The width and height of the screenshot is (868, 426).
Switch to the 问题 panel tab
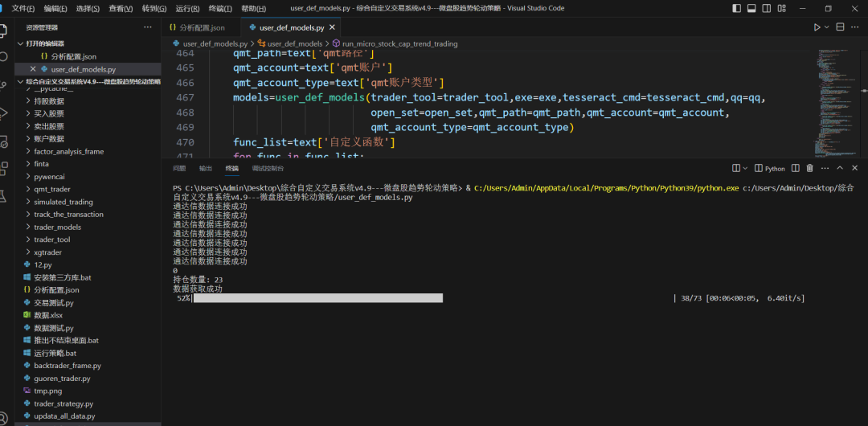[179, 169]
